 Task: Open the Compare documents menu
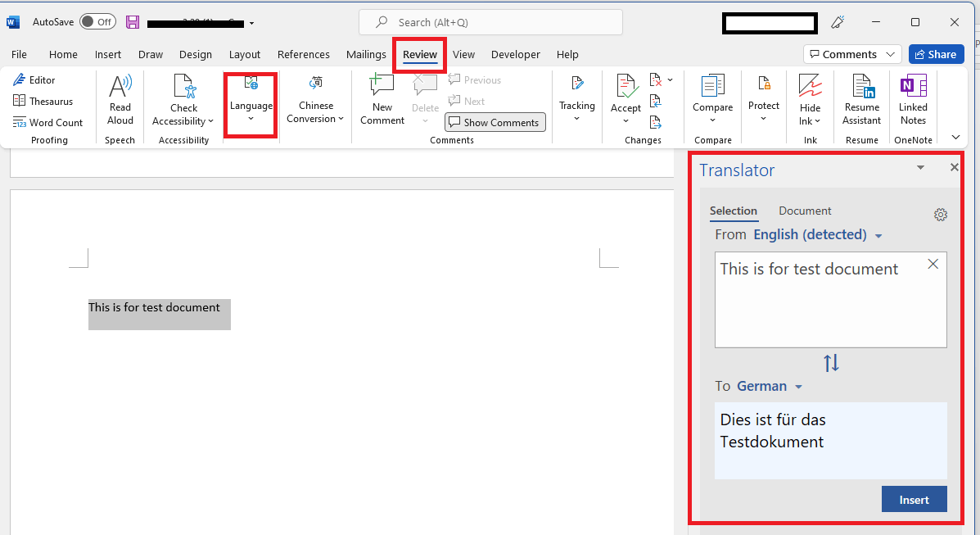712,100
